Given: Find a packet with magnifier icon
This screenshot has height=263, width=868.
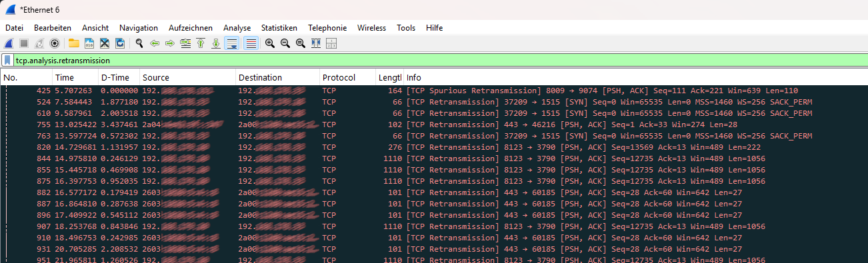Looking at the screenshot, I should 139,43.
